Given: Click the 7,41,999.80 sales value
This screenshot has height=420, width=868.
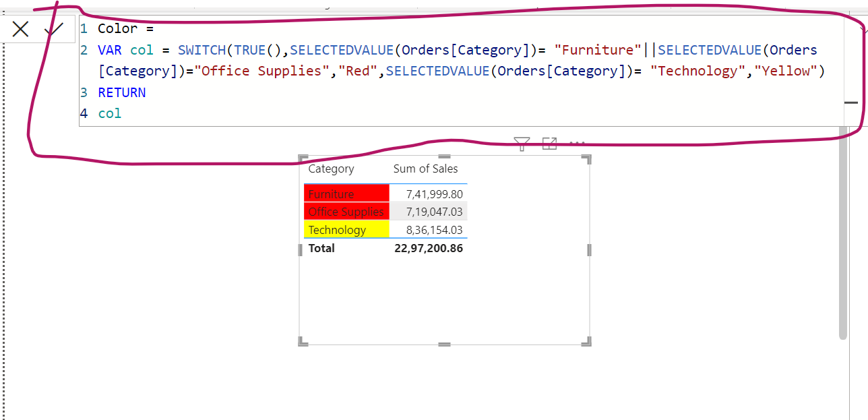Looking at the screenshot, I should point(435,194).
